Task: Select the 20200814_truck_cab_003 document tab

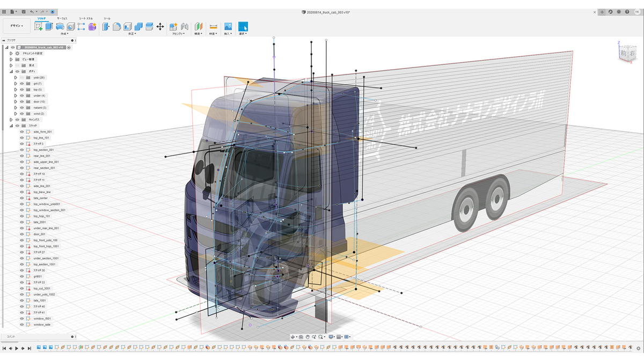Action: [x=327, y=11]
